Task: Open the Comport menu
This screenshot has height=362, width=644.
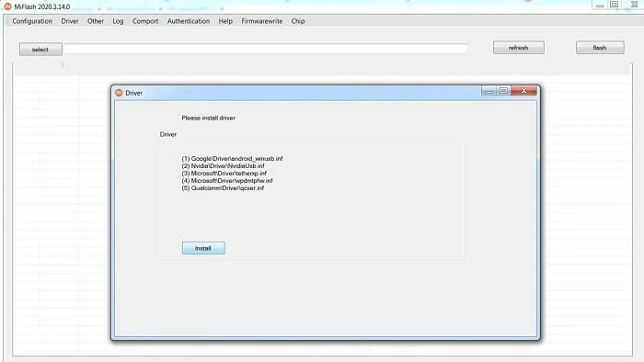Action: tap(145, 21)
